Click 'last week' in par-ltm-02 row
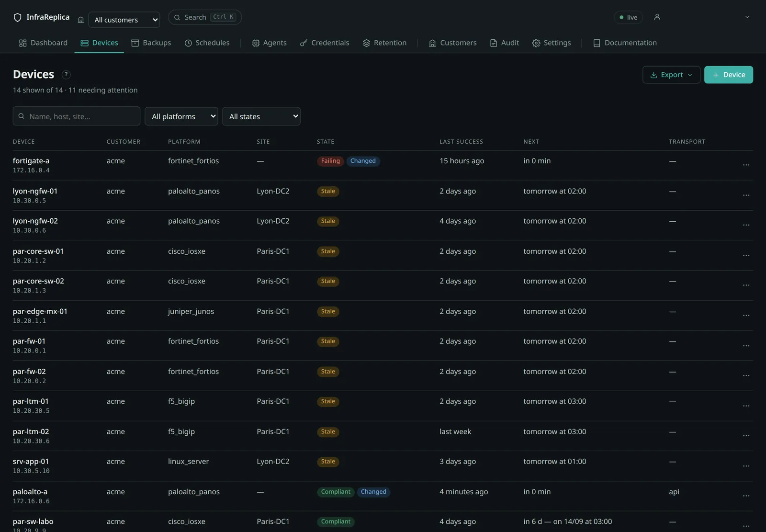 click(455, 431)
